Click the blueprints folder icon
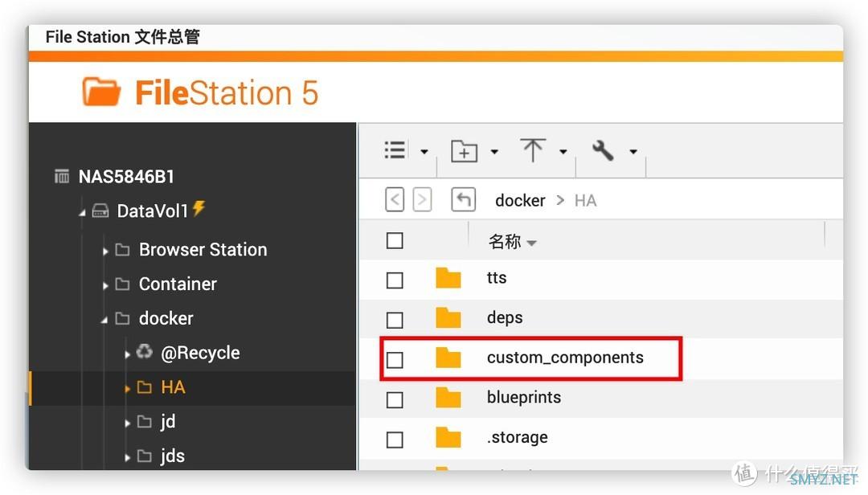This screenshot has height=495, width=868. pyautogui.click(x=448, y=398)
